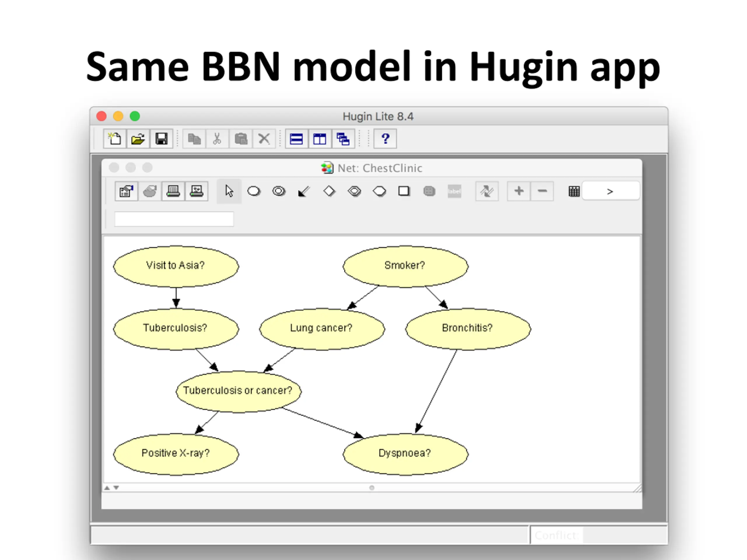Zoom in with the plus button
This screenshot has height=560, width=747.
[519, 191]
